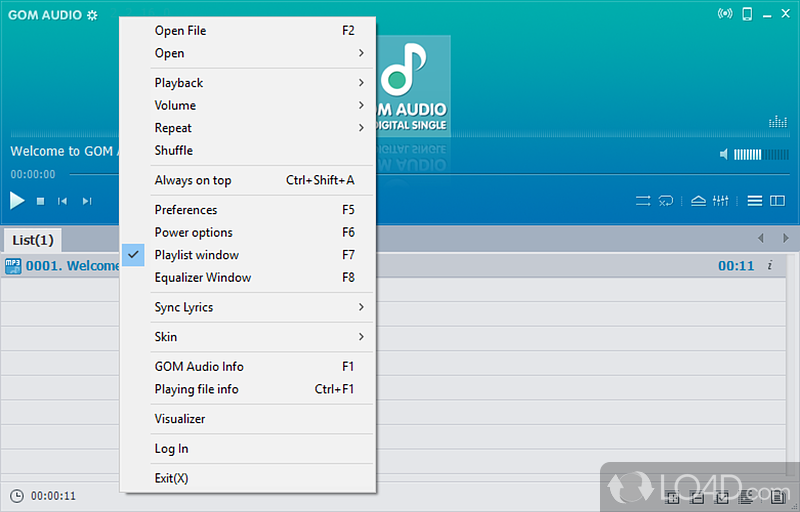
Task: Adjust the volume level bar
Action: [x=761, y=154]
